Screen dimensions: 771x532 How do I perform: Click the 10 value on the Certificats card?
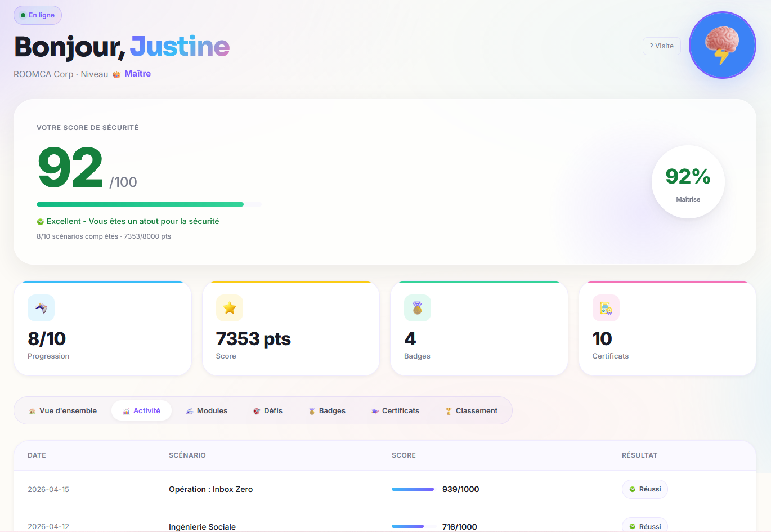pos(602,338)
